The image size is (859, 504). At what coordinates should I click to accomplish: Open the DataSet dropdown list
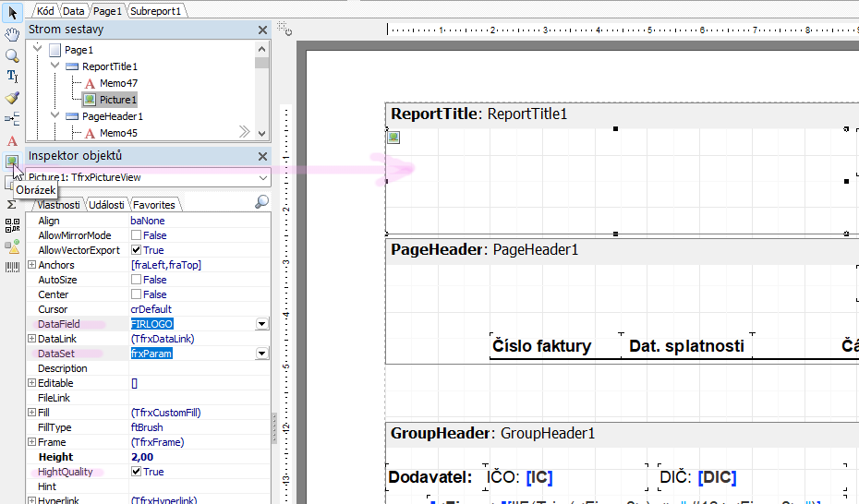point(262,354)
